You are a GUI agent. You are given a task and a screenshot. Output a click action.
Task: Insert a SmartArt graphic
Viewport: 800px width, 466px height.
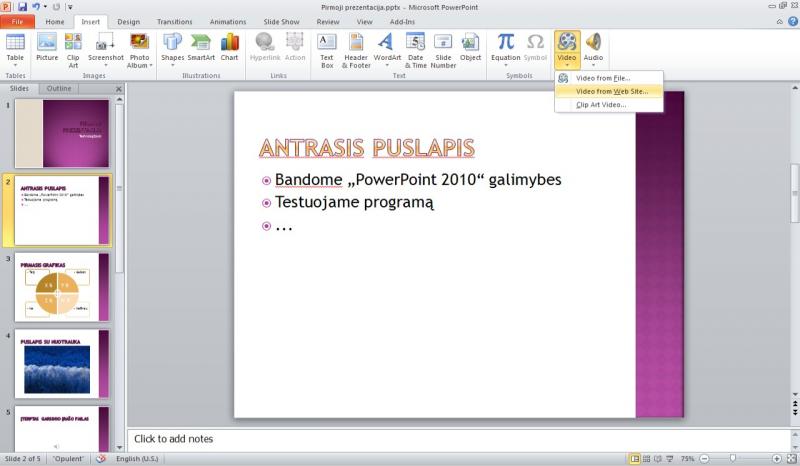(201, 48)
